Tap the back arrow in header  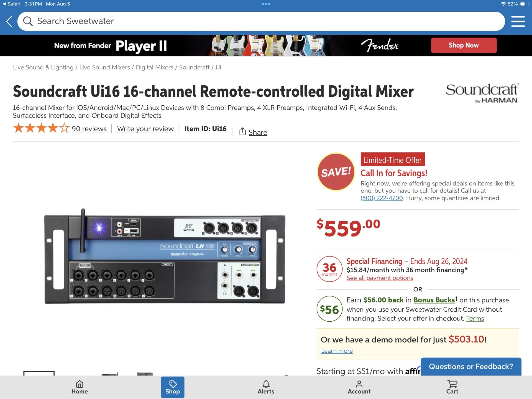(9, 21)
